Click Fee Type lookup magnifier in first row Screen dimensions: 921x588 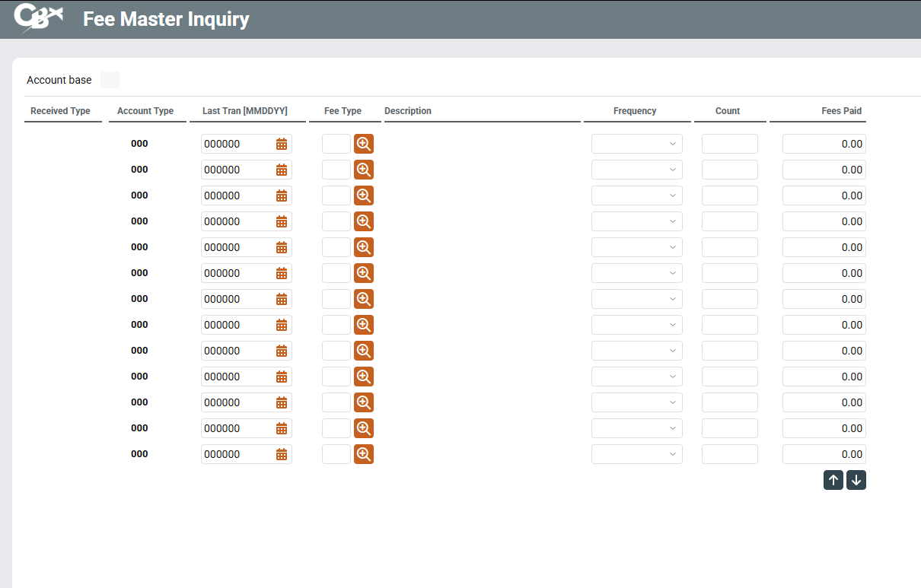pyautogui.click(x=364, y=144)
